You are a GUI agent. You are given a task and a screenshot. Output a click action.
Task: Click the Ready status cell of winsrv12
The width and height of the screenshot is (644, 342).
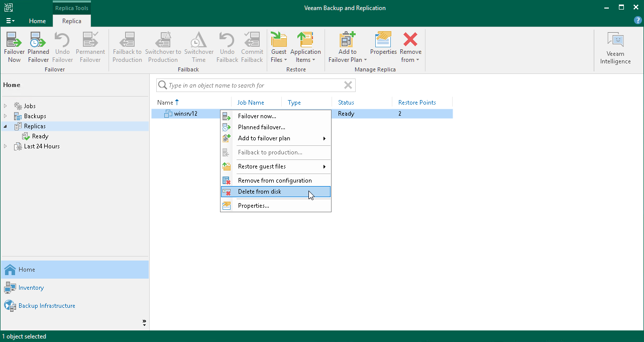tap(346, 114)
